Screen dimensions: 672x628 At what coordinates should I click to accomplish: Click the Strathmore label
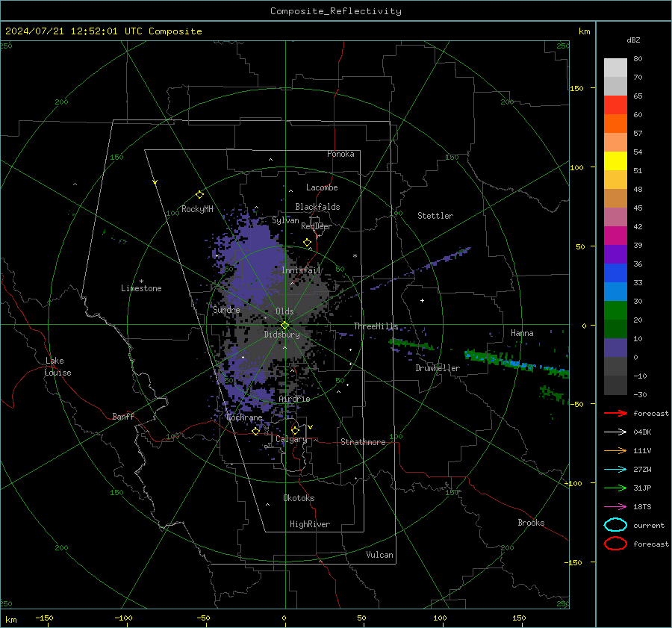click(363, 442)
